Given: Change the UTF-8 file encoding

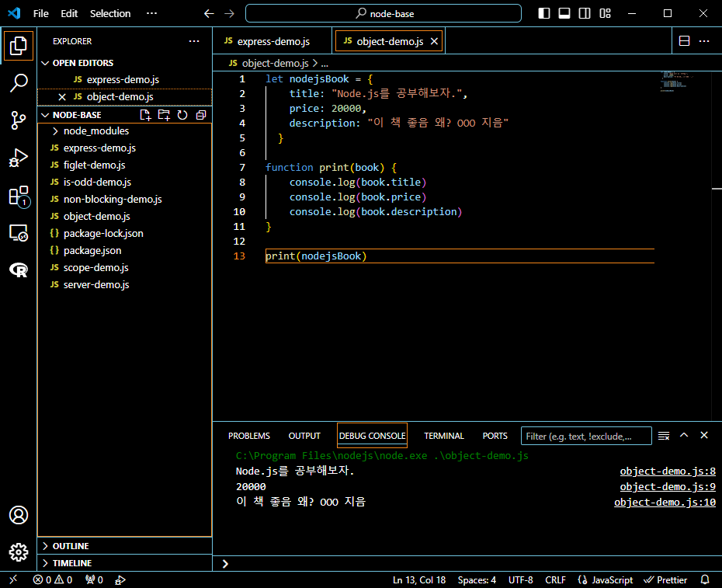Looking at the screenshot, I should [520, 579].
